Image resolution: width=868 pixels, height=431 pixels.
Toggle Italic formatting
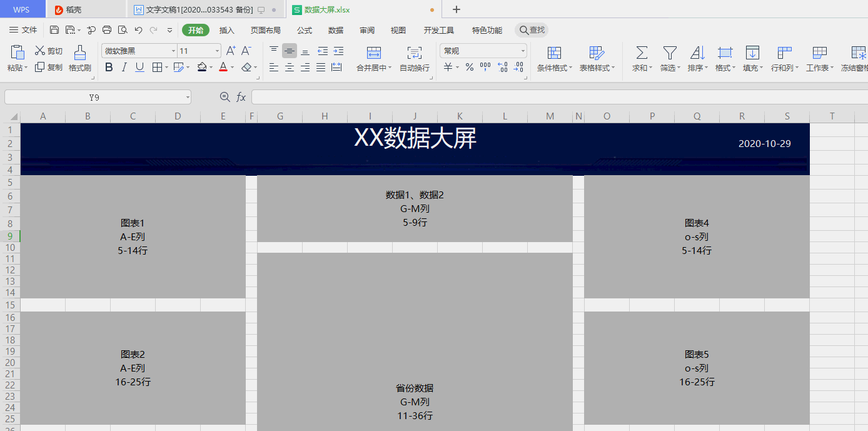124,67
